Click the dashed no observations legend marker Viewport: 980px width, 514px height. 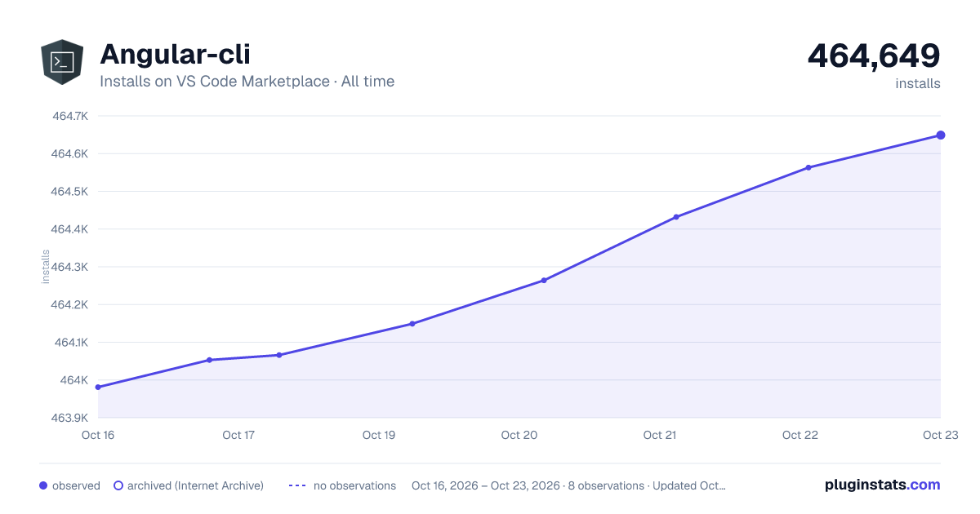coord(297,485)
